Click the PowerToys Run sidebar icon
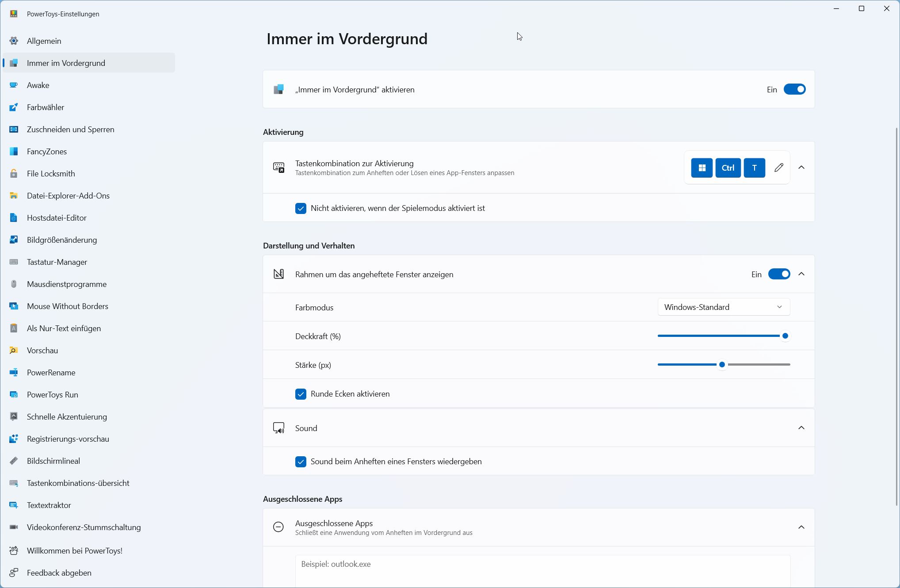Image resolution: width=900 pixels, height=588 pixels. (14, 395)
